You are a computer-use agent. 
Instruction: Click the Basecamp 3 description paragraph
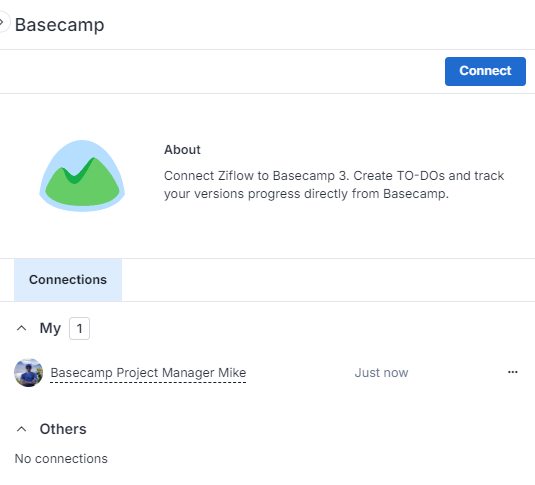[334, 185]
